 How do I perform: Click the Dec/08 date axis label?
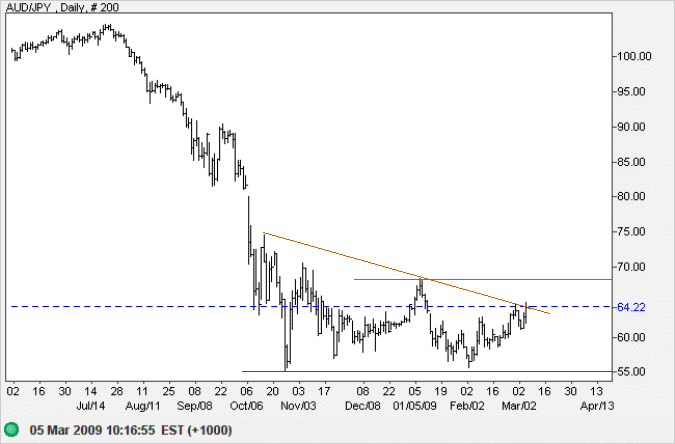click(x=363, y=406)
